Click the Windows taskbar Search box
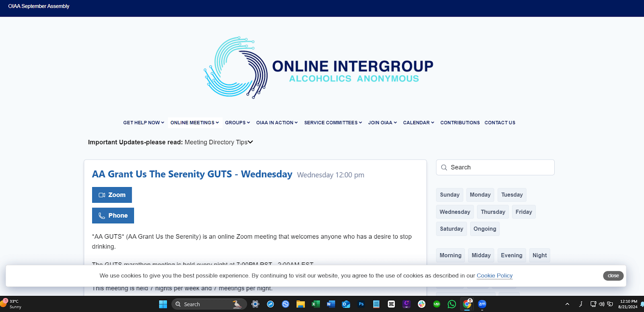The image size is (644, 312). (208, 304)
